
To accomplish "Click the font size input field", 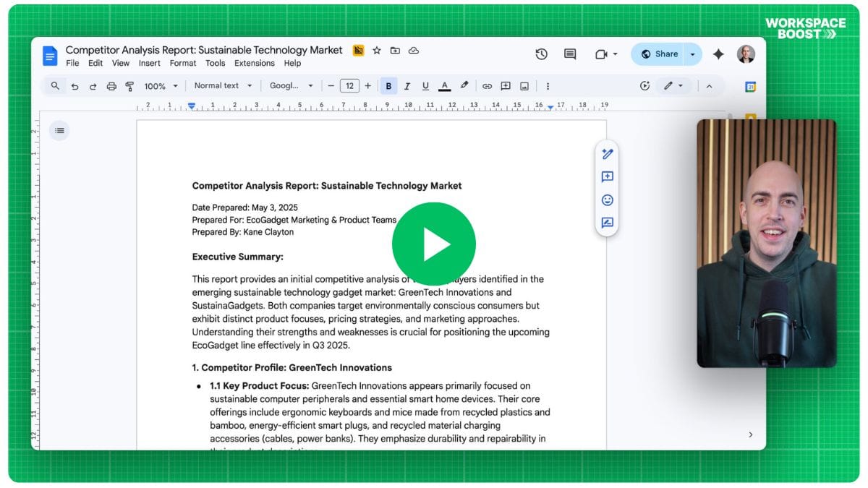I will tap(349, 86).
